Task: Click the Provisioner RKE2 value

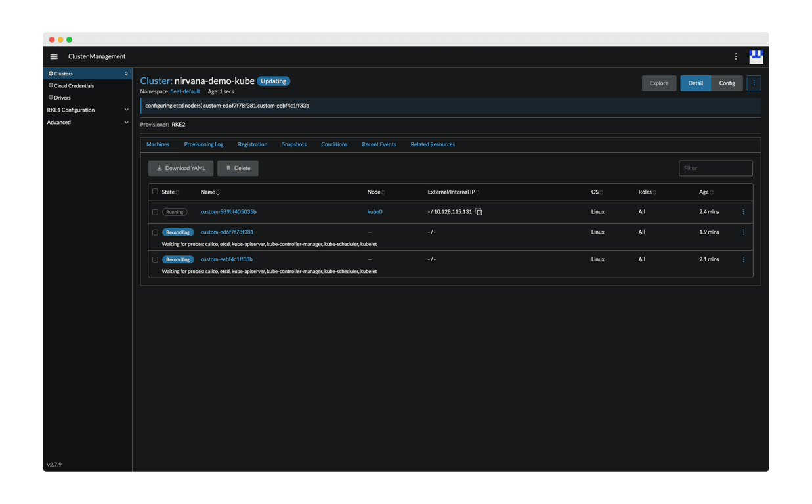Action: [x=179, y=125]
